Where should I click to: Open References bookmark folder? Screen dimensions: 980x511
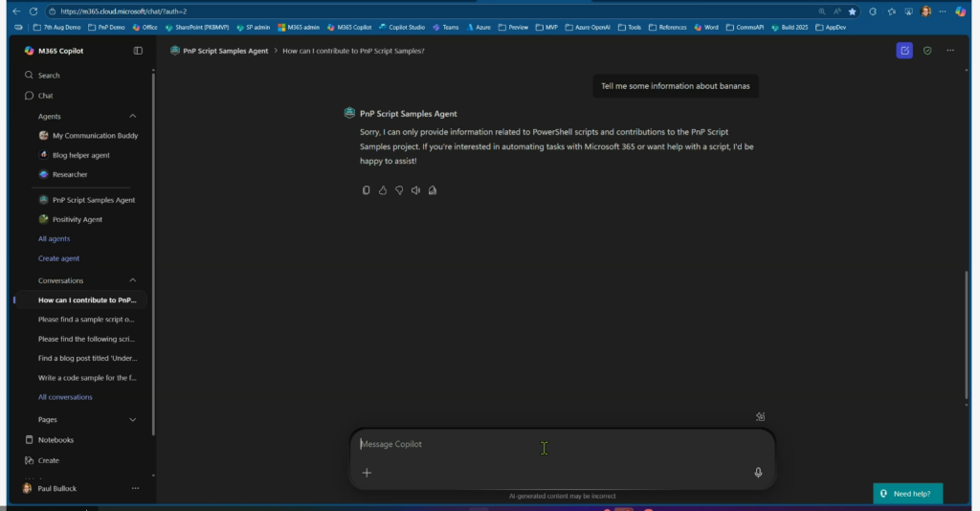pyautogui.click(x=667, y=28)
